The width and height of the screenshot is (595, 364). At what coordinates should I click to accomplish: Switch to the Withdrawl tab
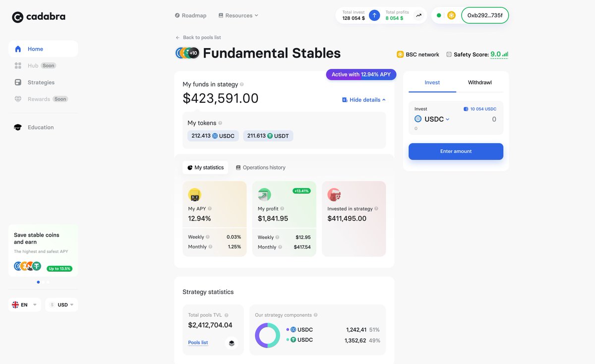click(479, 83)
